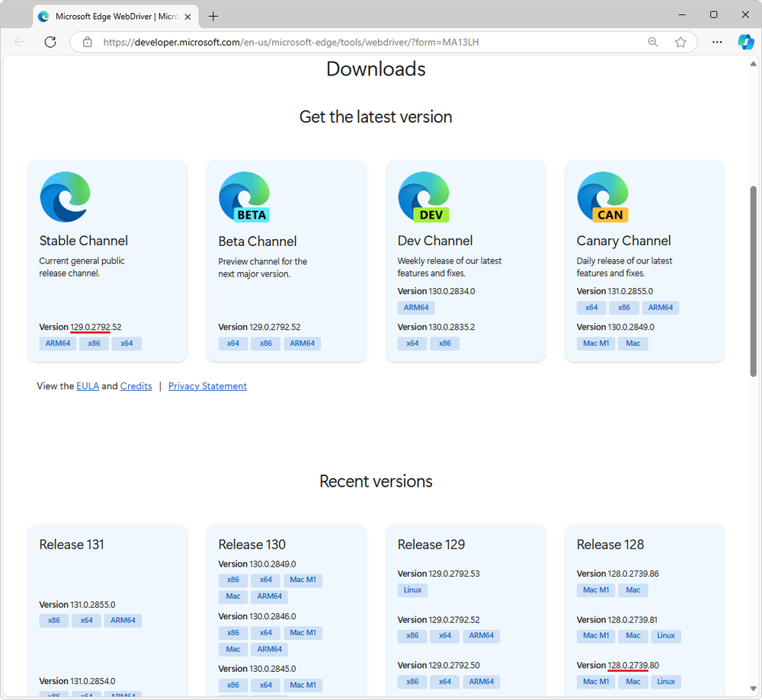This screenshot has width=762, height=700.
Task: Reload the page with refresh icon
Action: 50,42
